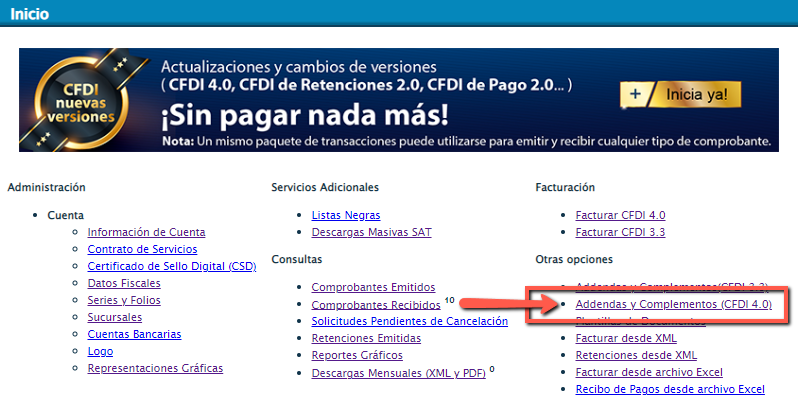Click the Consultas section heading
798x418 pixels.
(x=297, y=259)
